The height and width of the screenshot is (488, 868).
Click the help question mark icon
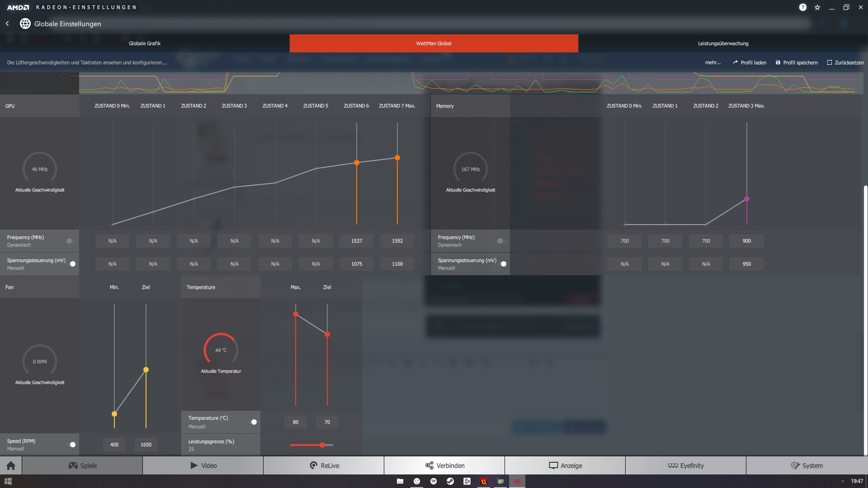(x=803, y=7)
